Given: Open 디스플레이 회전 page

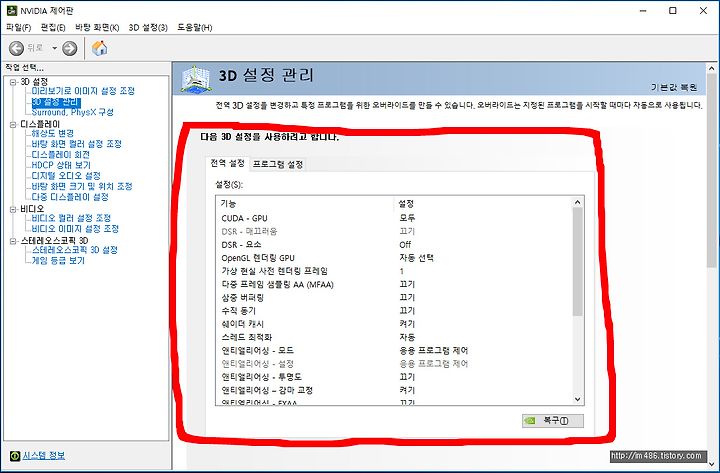Looking at the screenshot, I should [x=61, y=155].
